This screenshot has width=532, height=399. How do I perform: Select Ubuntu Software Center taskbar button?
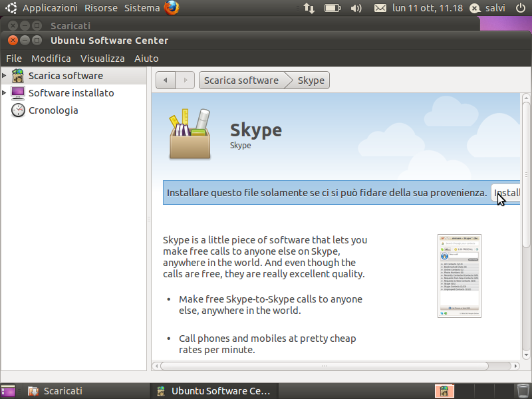tap(214, 391)
